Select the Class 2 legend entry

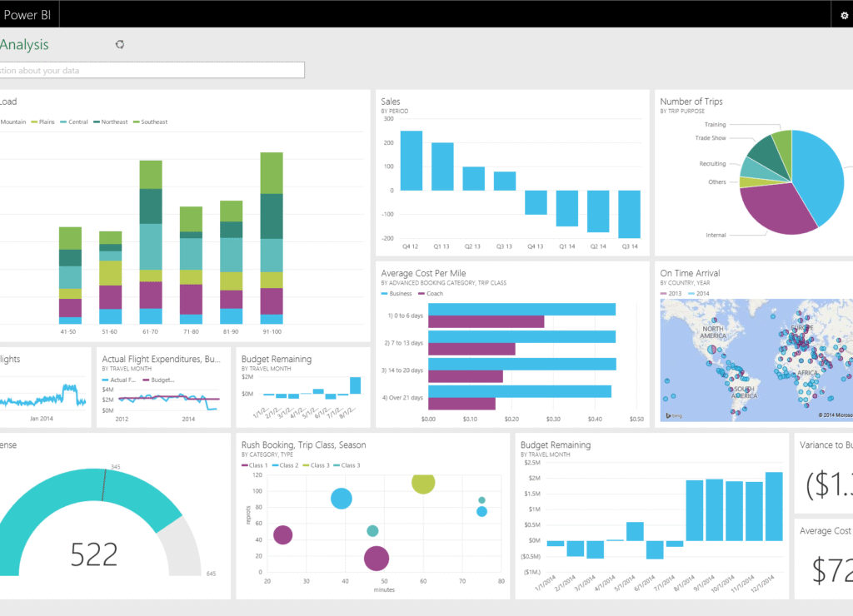pyautogui.click(x=285, y=465)
